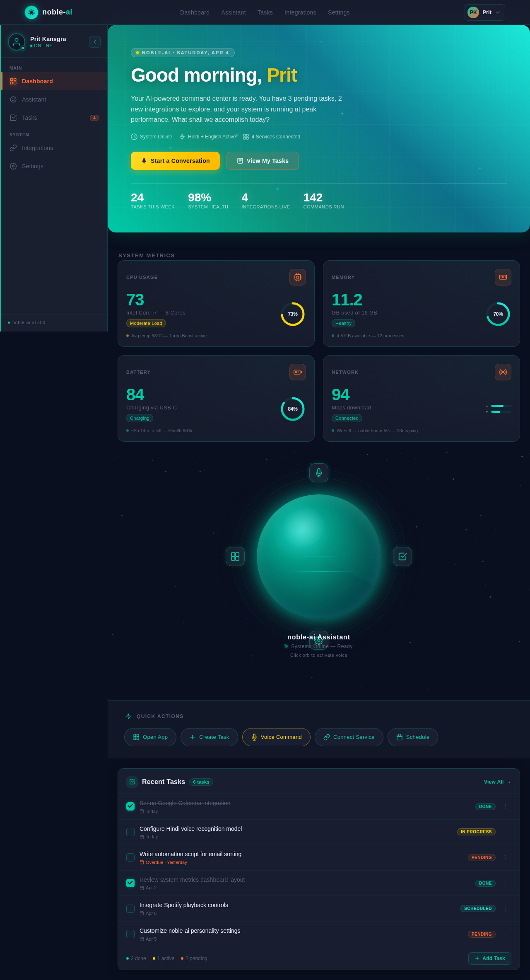The width and height of the screenshot is (530, 980).
Task: Open options menu for personality settings task
Action: click(x=506, y=934)
